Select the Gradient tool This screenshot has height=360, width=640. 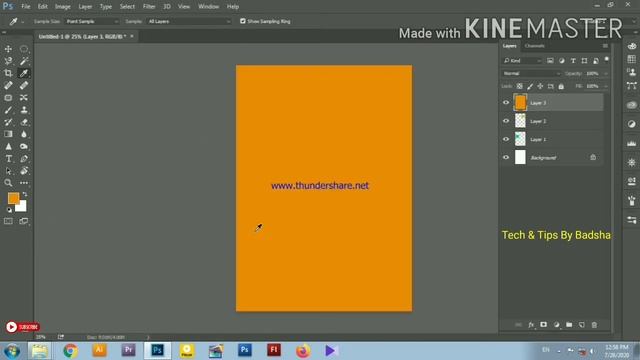point(8,134)
